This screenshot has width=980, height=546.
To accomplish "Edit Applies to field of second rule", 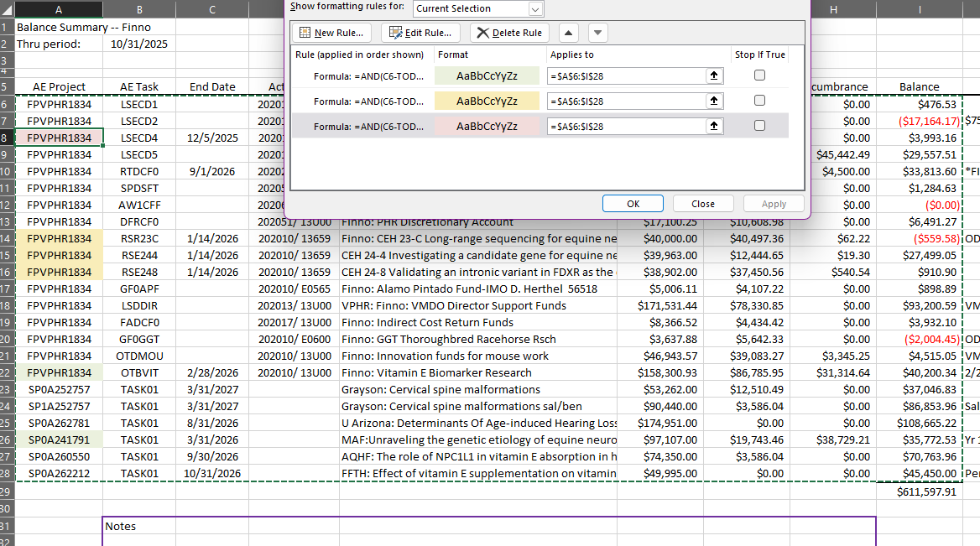I will pos(626,101).
